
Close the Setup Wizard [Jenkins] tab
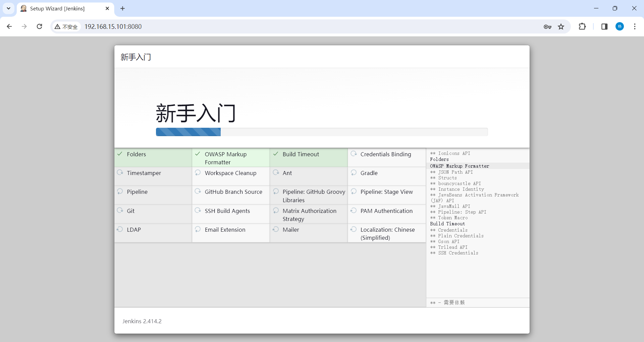(107, 8)
